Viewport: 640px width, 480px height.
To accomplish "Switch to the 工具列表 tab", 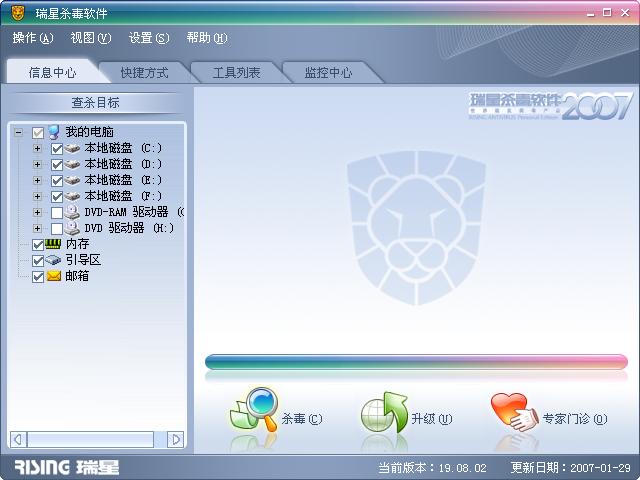I will click(236, 73).
